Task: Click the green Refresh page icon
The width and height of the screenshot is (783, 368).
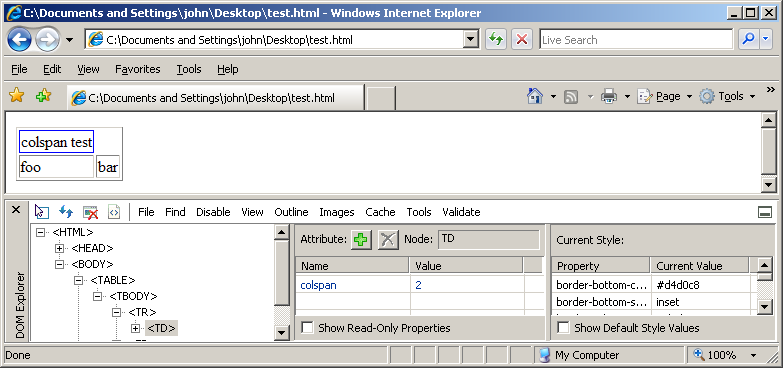Action: click(x=496, y=39)
